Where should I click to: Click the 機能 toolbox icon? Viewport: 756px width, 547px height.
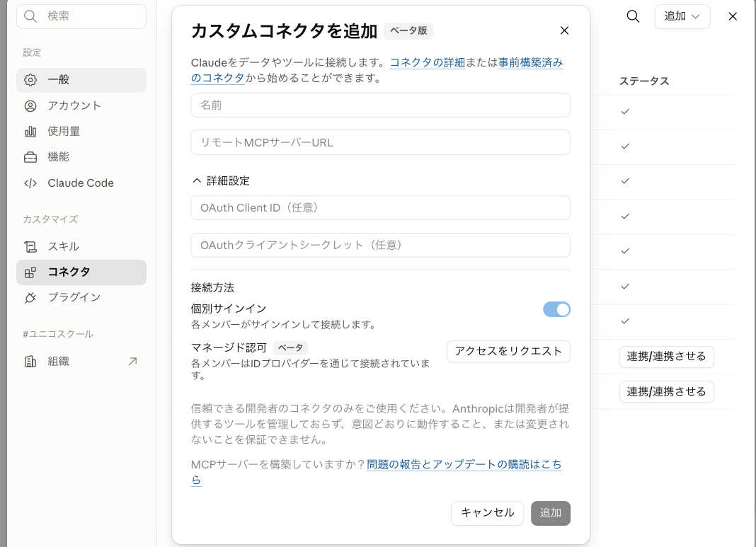(30, 157)
